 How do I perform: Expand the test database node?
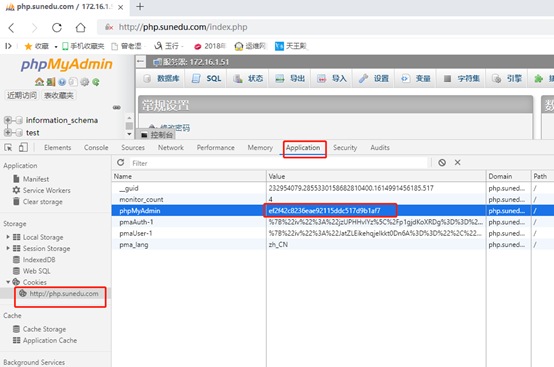[7, 132]
